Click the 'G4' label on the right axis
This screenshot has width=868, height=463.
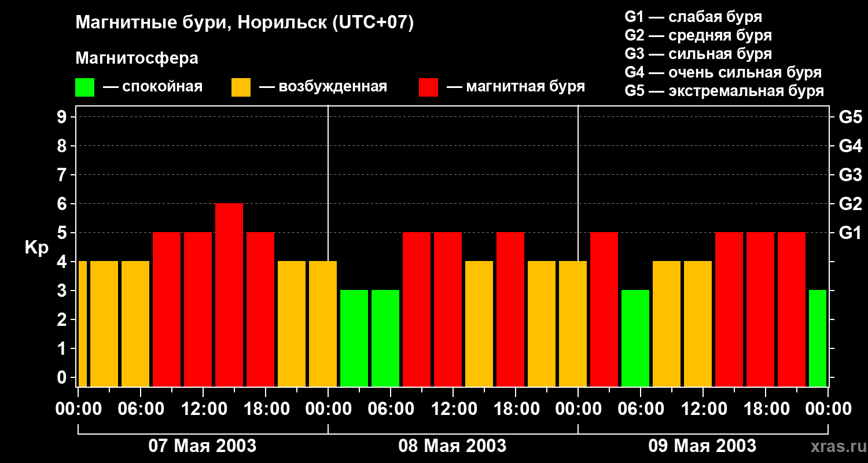pos(850,146)
